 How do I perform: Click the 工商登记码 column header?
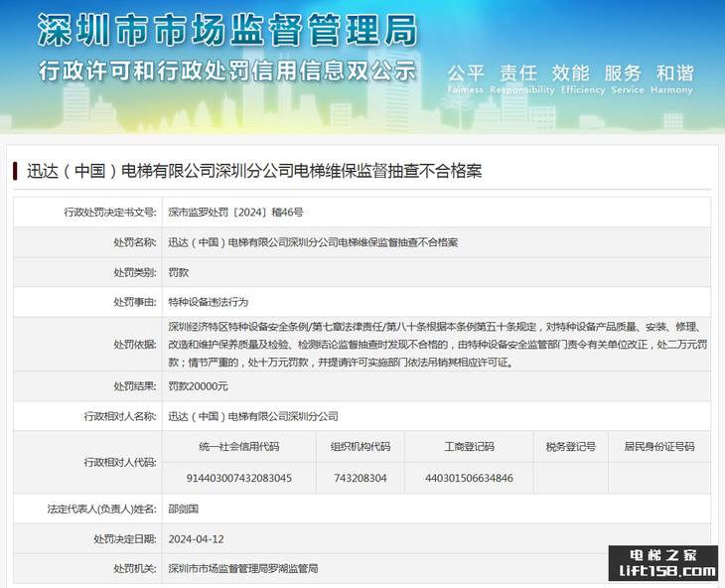pos(469,447)
